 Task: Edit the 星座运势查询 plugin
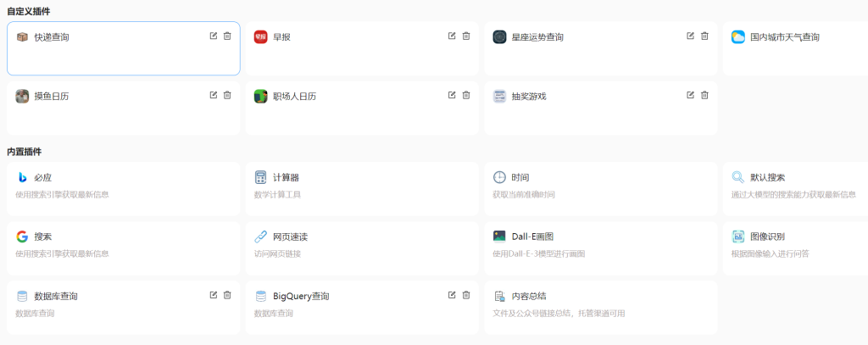click(691, 36)
